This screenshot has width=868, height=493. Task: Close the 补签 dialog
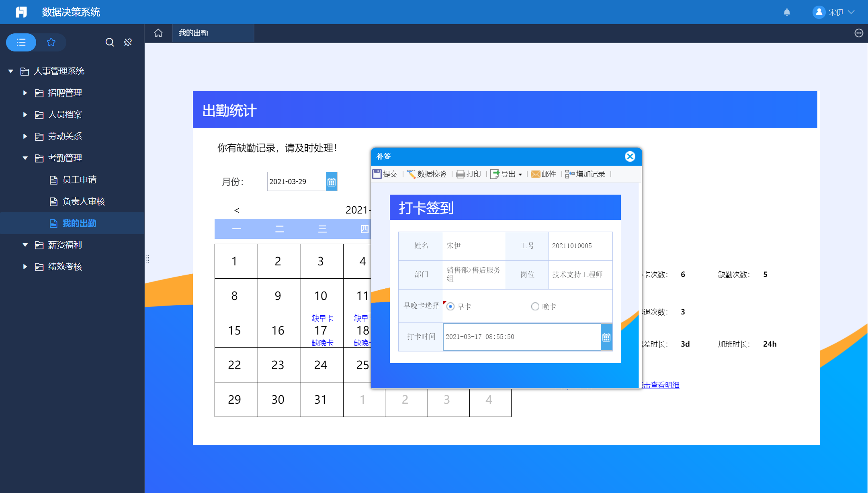coord(630,156)
